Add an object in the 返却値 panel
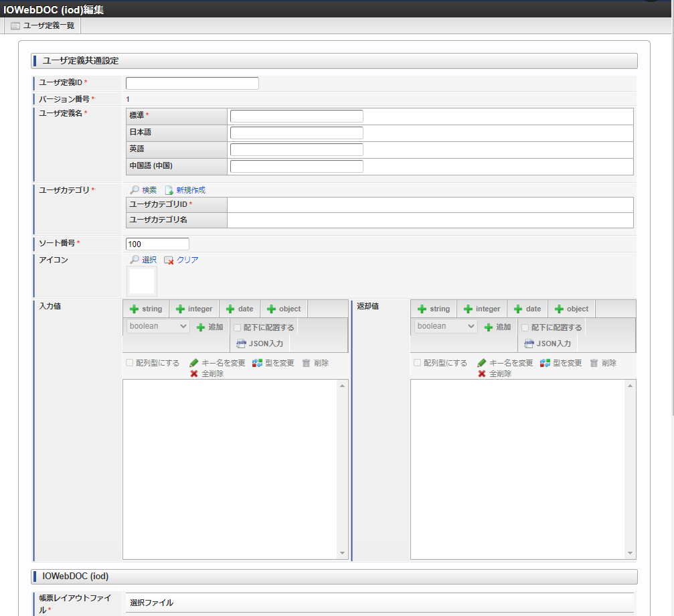Image resolution: width=674 pixels, height=616 pixels. point(572,309)
